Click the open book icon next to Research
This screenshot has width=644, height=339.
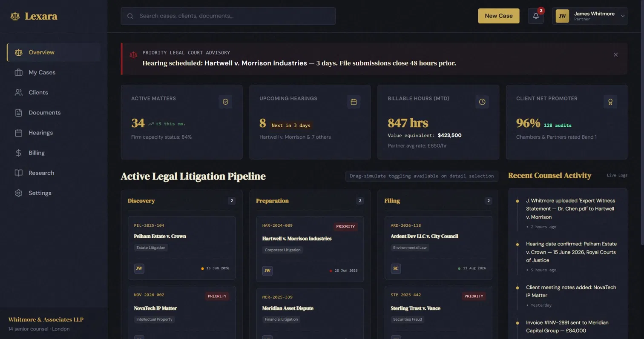[x=18, y=173]
